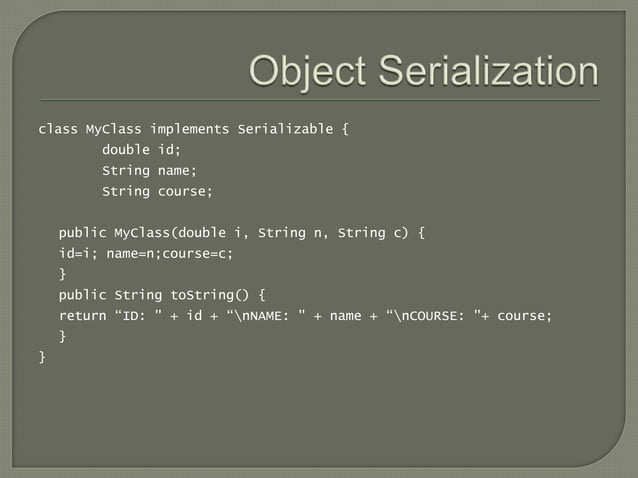
Task: Click the word Serialization in the title
Action: click(488, 71)
